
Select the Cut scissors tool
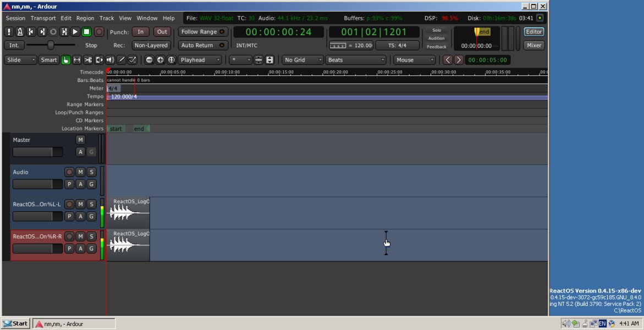click(88, 60)
